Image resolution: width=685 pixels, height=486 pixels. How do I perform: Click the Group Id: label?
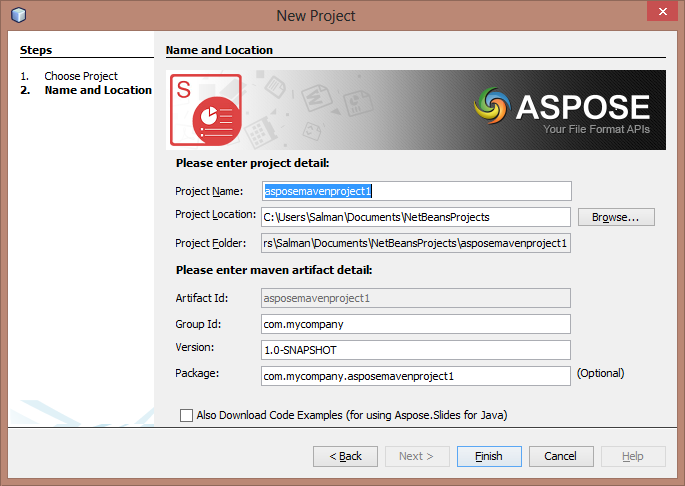[198, 324]
